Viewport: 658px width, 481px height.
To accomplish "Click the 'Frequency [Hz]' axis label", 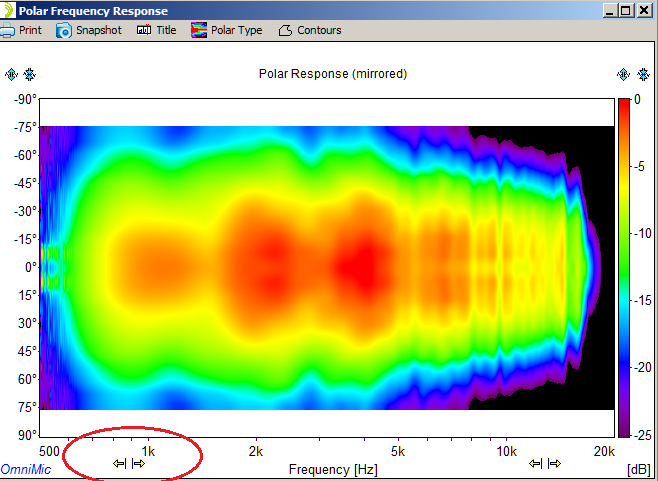I will pyautogui.click(x=333, y=469).
